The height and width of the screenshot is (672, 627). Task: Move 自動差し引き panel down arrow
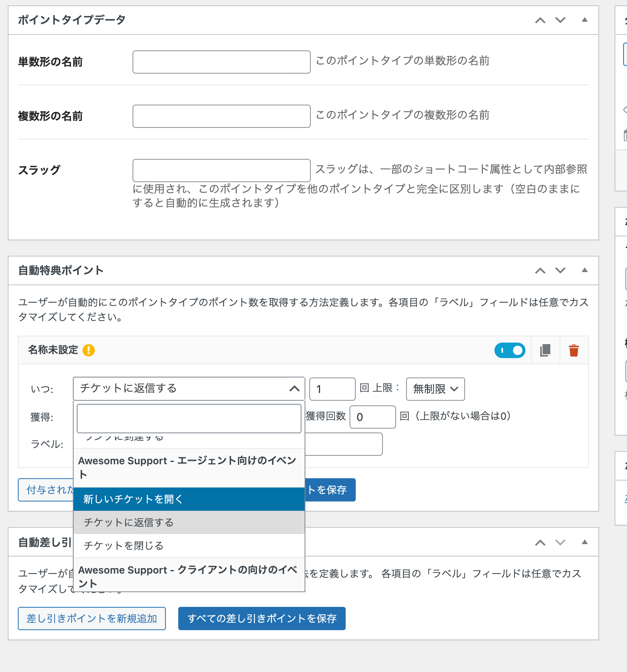coord(560,543)
